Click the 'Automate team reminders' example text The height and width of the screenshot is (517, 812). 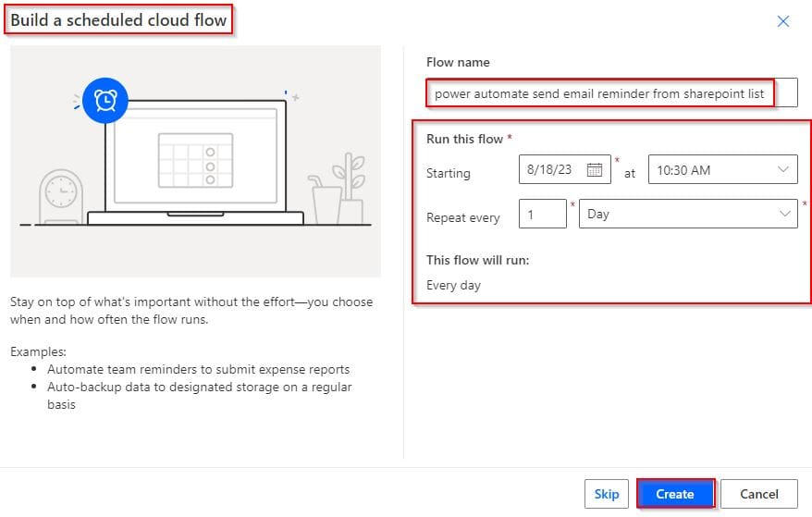[198, 369]
